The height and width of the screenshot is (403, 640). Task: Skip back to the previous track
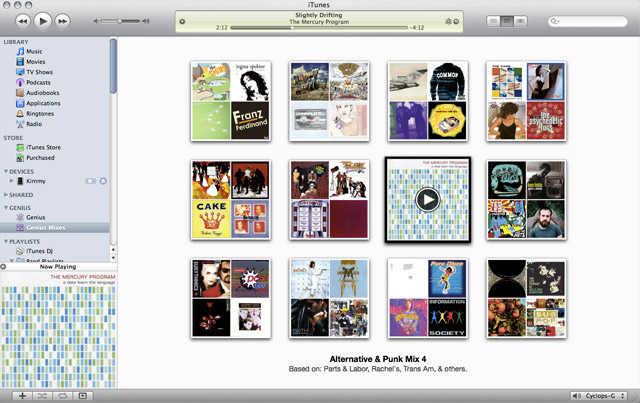(23, 21)
